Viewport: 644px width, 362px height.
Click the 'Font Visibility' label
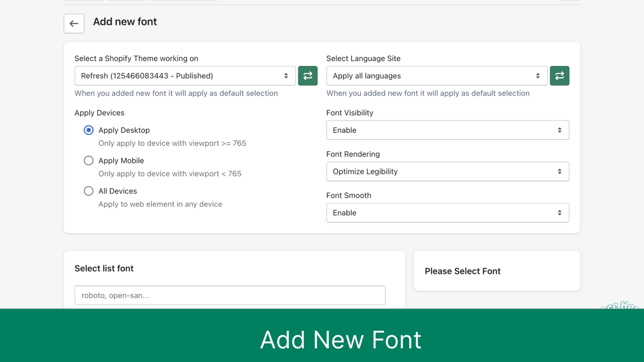point(350,113)
